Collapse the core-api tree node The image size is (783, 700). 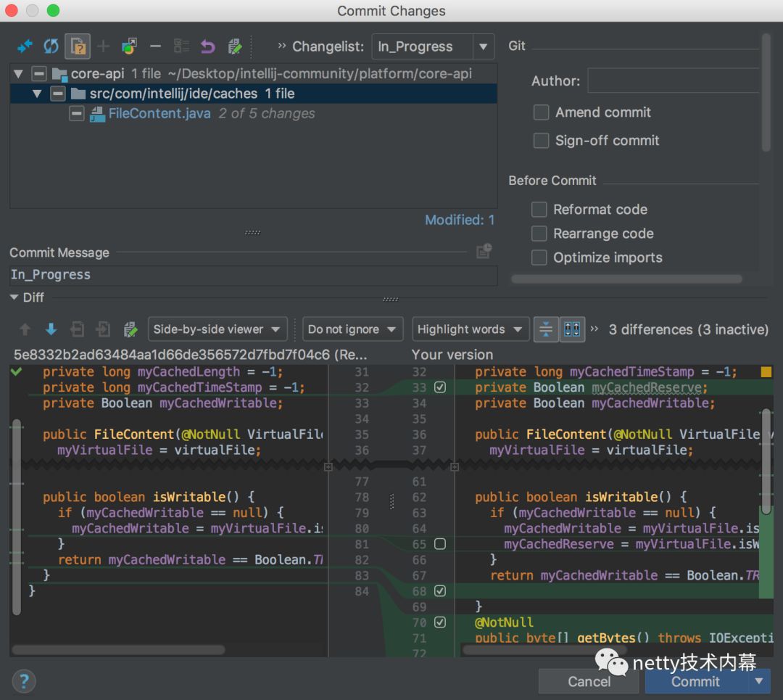point(18,74)
